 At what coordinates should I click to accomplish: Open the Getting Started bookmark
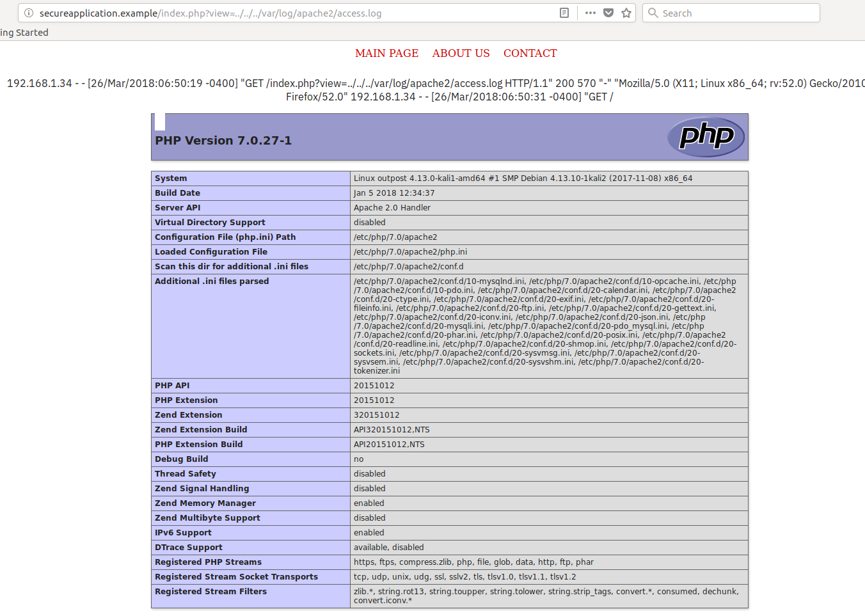tap(24, 33)
